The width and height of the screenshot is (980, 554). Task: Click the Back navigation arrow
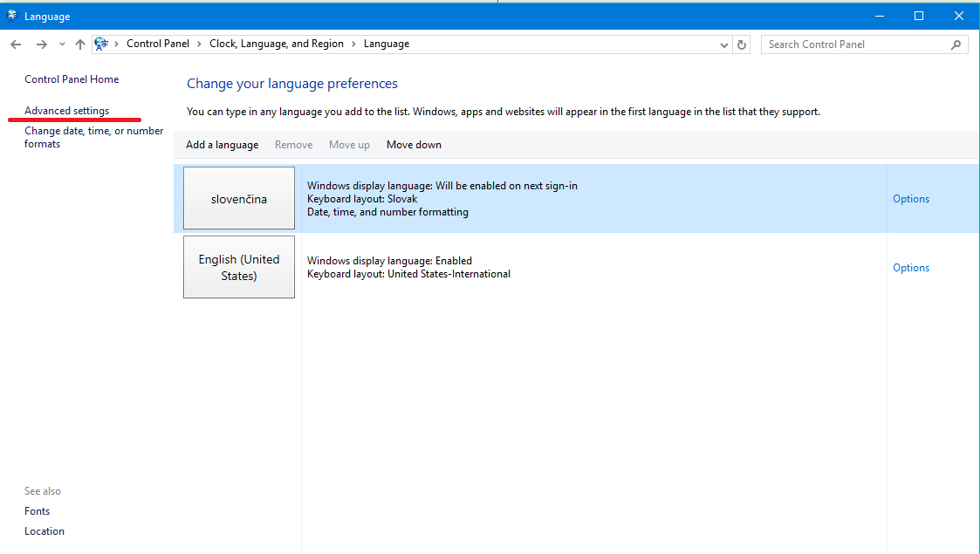coord(16,44)
